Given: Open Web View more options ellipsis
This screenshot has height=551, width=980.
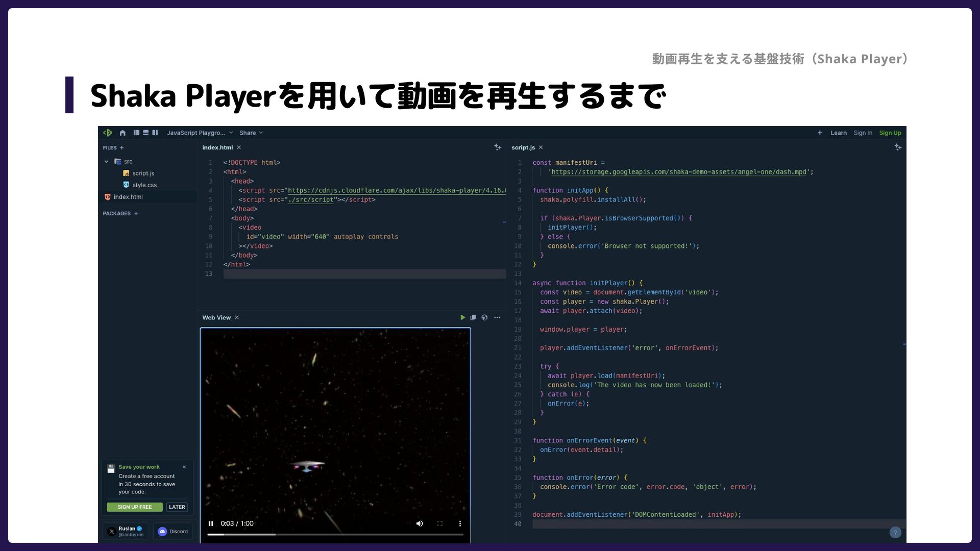Looking at the screenshot, I should click(x=497, y=317).
